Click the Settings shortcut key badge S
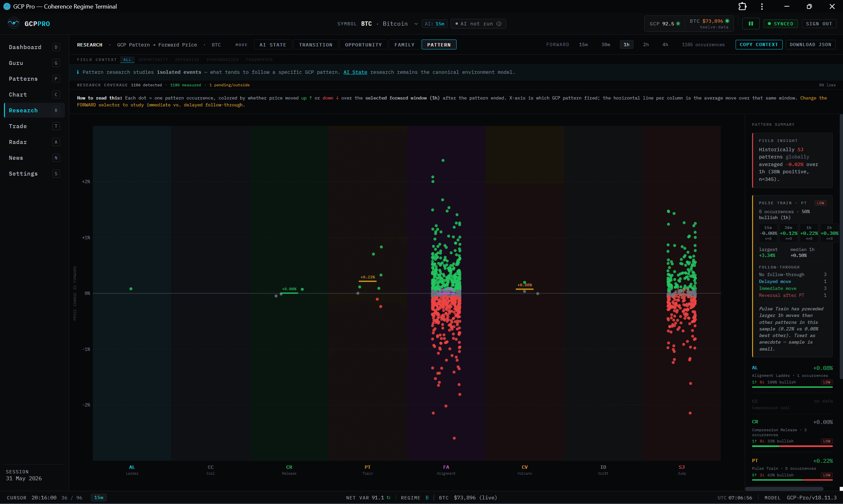The image size is (843, 504). [56, 174]
